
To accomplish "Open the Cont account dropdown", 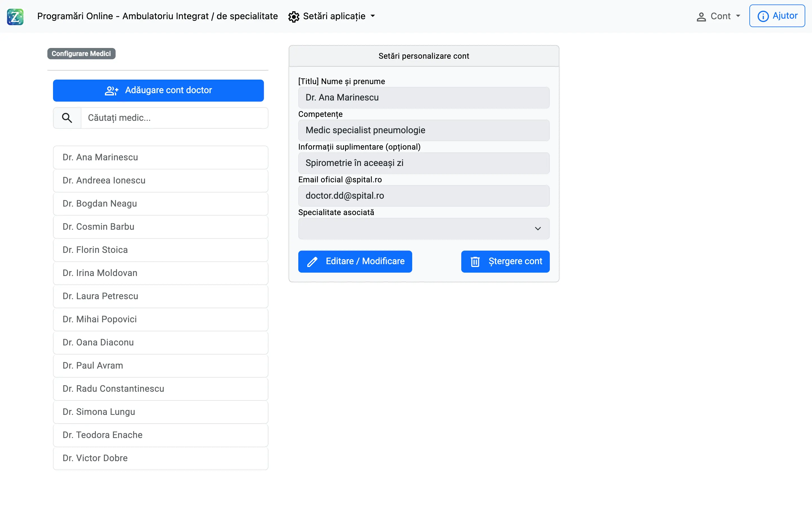I will [x=718, y=16].
